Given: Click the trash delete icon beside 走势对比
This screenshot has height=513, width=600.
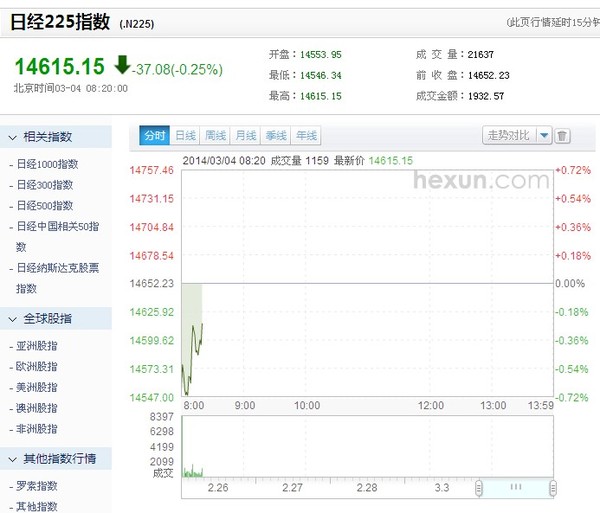Looking at the screenshot, I should (563, 136).
